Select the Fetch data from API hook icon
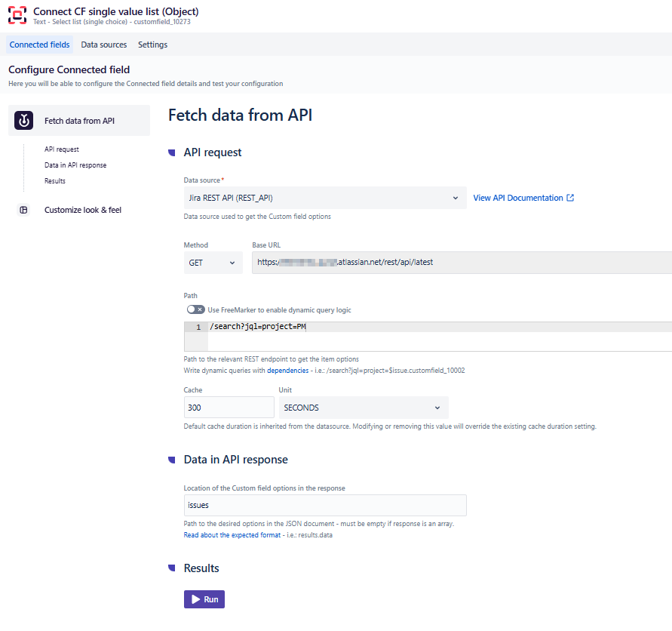The width and height of the screenshot is (672, 631). pyautogui.click(x=25, y=119)
